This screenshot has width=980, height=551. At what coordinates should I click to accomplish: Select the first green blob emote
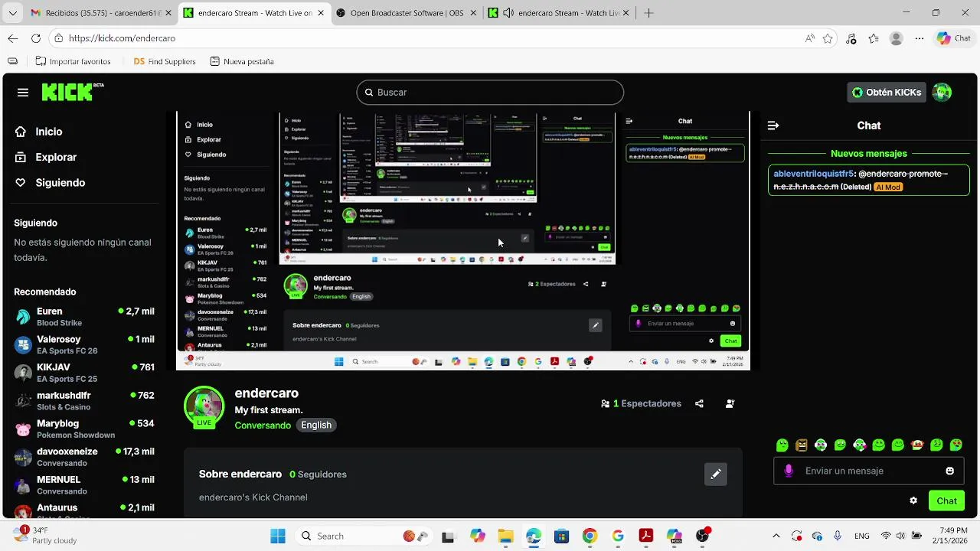pyautogui.click(x=782, y=445)
